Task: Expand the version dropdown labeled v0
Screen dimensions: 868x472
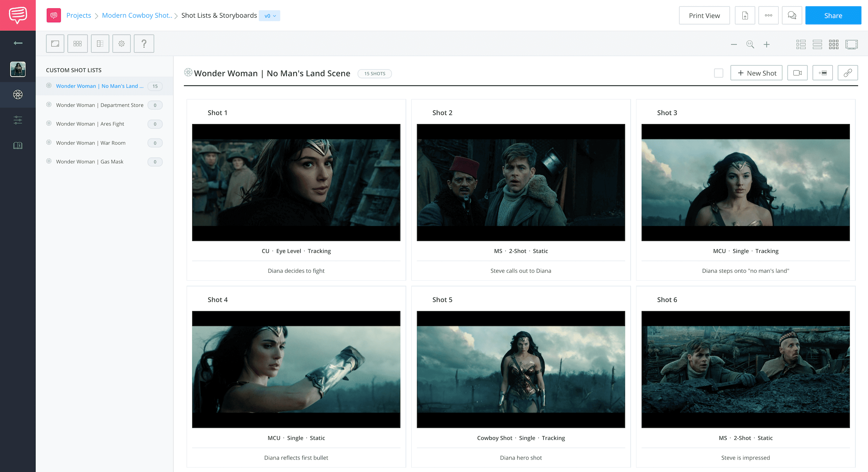Action: click(269, 16)
